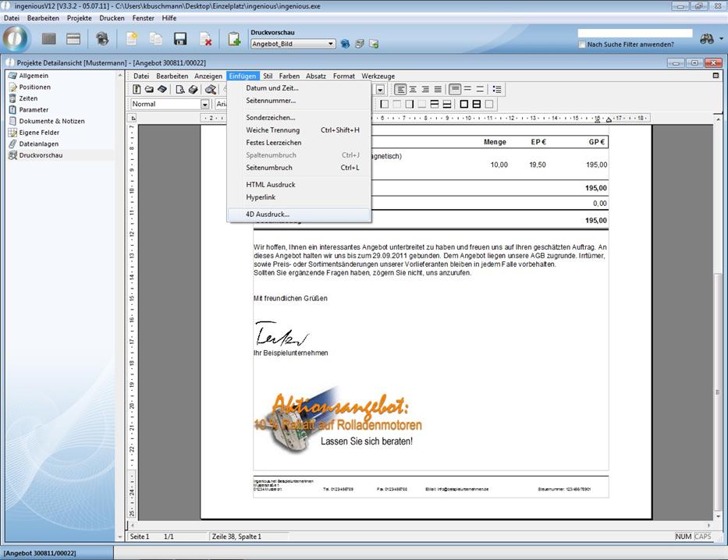The image size is (728, 560).
Task: Expand the Normal paragraph style dropdown
Action: click(205, 104)
